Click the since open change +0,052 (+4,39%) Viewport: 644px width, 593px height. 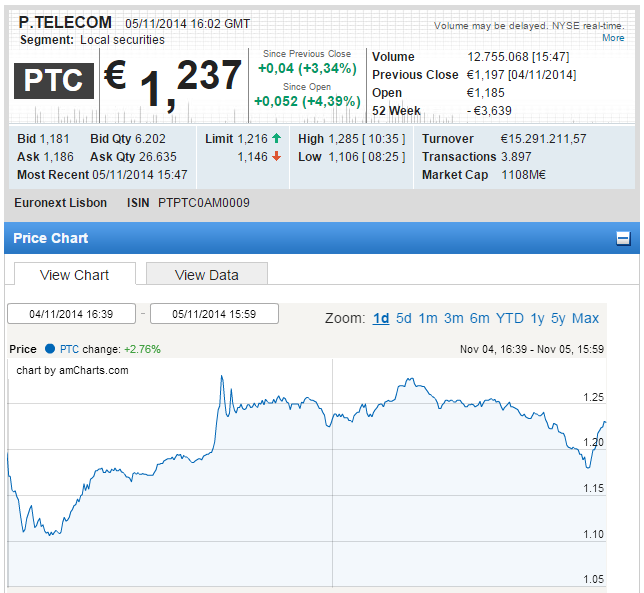(307, 101)
